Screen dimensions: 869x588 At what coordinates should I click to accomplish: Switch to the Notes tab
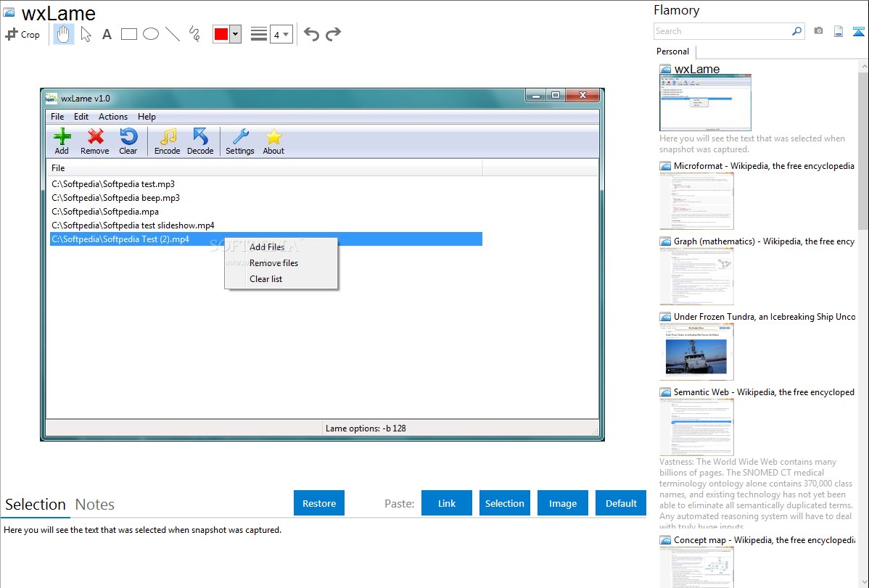(94, 505)
